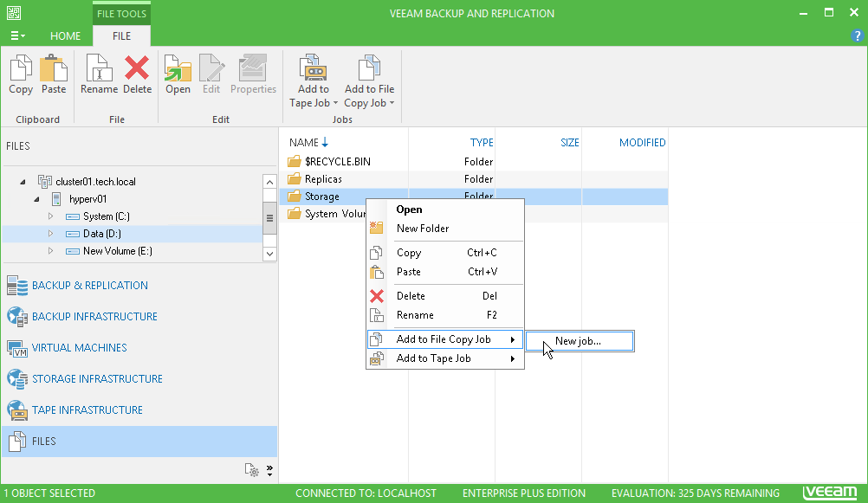Click the Replicas folder icon
The image size is (868, 503).
coord(295,179)
